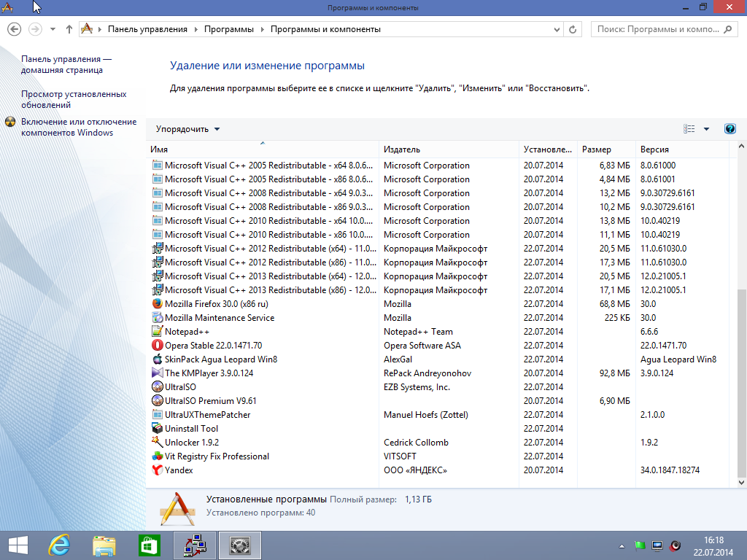Select Visual C++ 2005 Redistributable x64 row
Screen dimensions: 747x560
[x=438, y=166]
